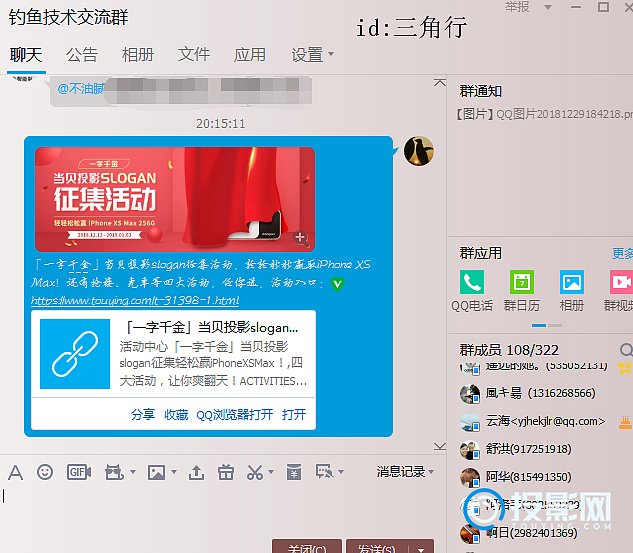This screenshot has width=633, height=553.
Task: Open the 设置 tab
Action: tap(307, 54)
